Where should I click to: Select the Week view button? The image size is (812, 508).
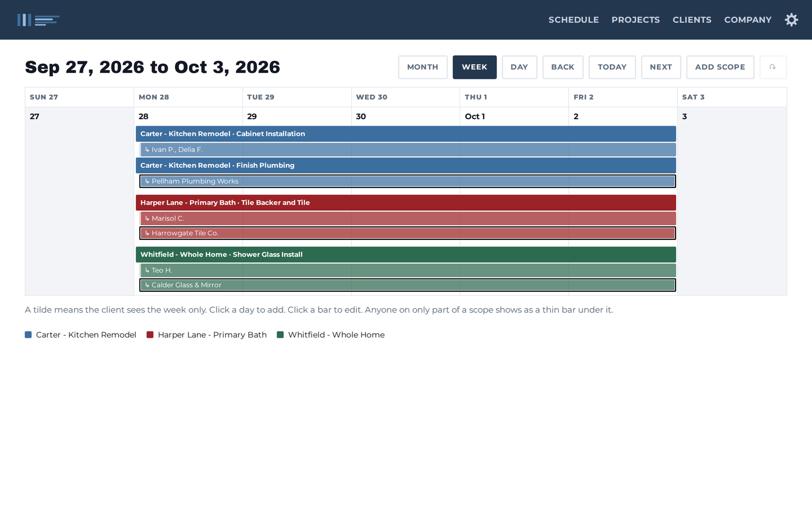[x=475, y=67]
